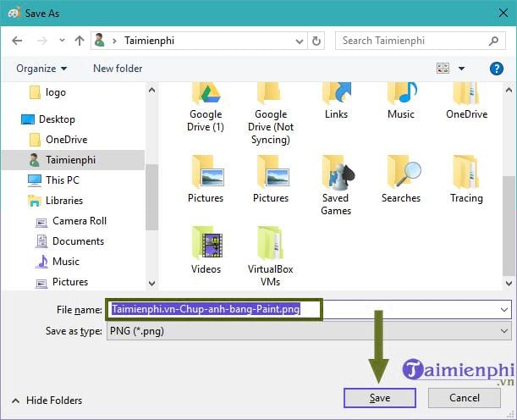Select the Saved Games folder

click(x=336, y=185)
